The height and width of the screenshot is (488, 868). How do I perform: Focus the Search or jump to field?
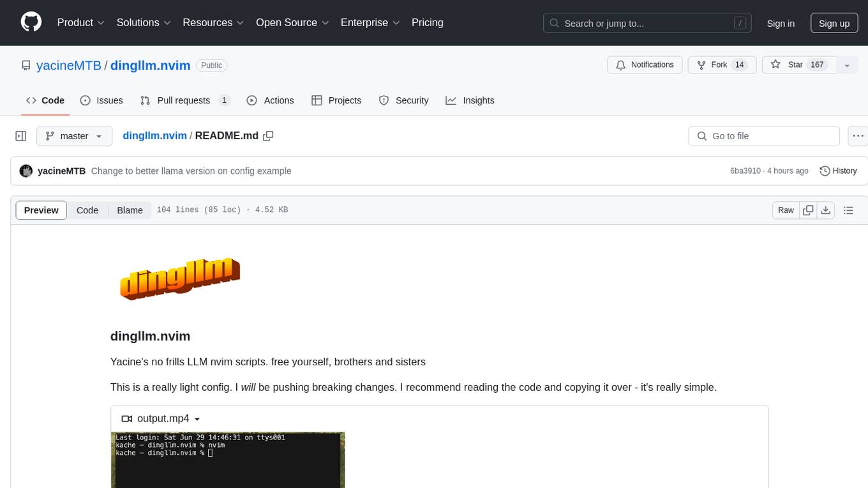(647, 23)
